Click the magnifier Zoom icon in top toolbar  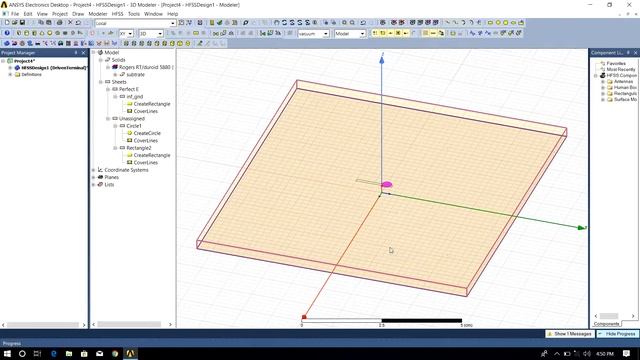coord(245,23)
